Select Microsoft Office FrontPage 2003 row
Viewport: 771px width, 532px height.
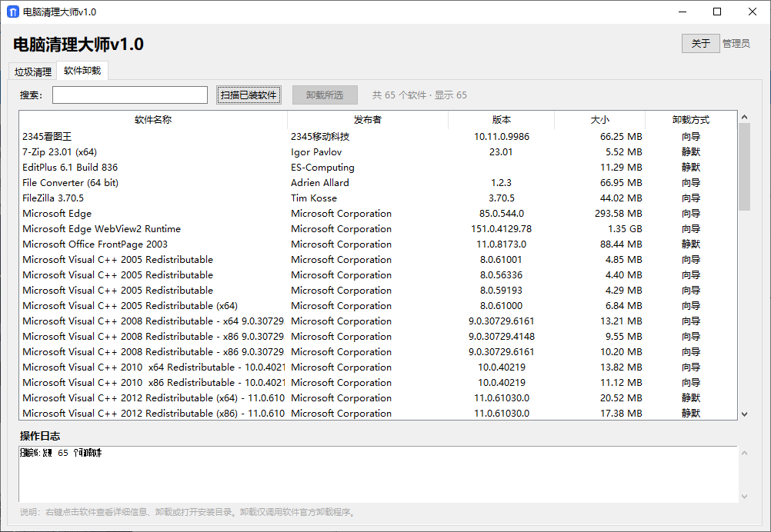379,244
